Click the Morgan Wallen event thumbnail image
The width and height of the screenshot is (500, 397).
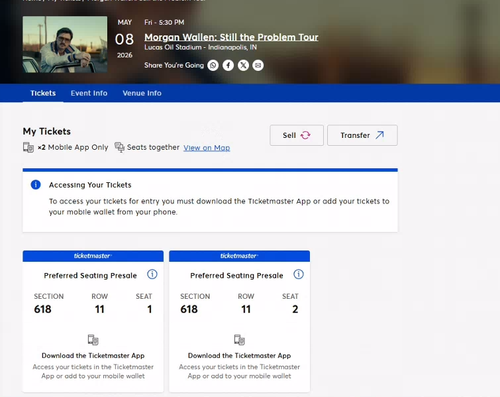(65, 44)
